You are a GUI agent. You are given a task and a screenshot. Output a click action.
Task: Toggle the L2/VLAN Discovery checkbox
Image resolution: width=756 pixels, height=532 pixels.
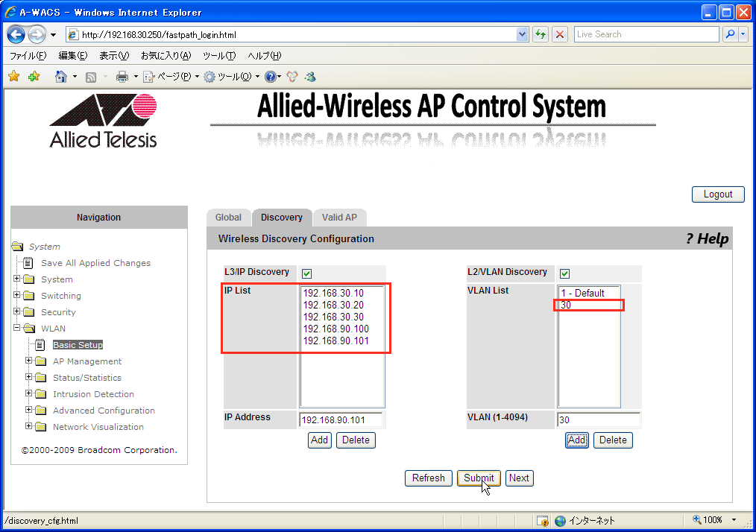coord(564,273)
